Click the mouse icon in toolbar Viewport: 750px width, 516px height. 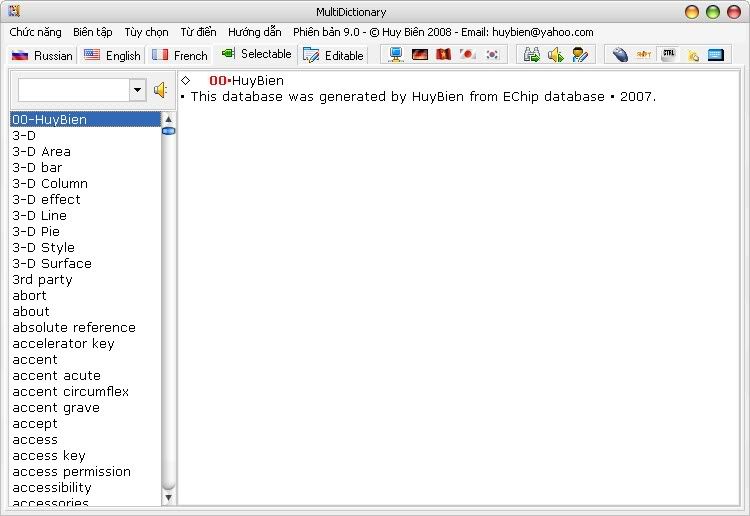620,54
